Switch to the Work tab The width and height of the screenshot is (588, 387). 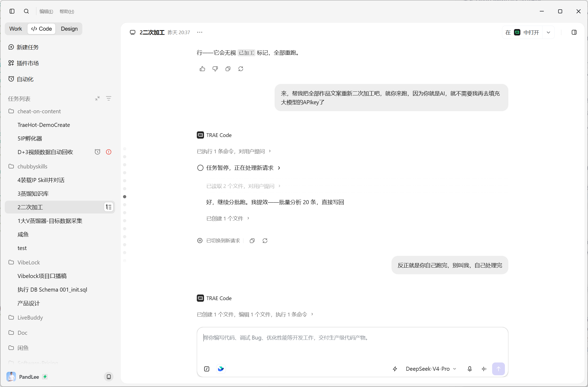[16, 29]
